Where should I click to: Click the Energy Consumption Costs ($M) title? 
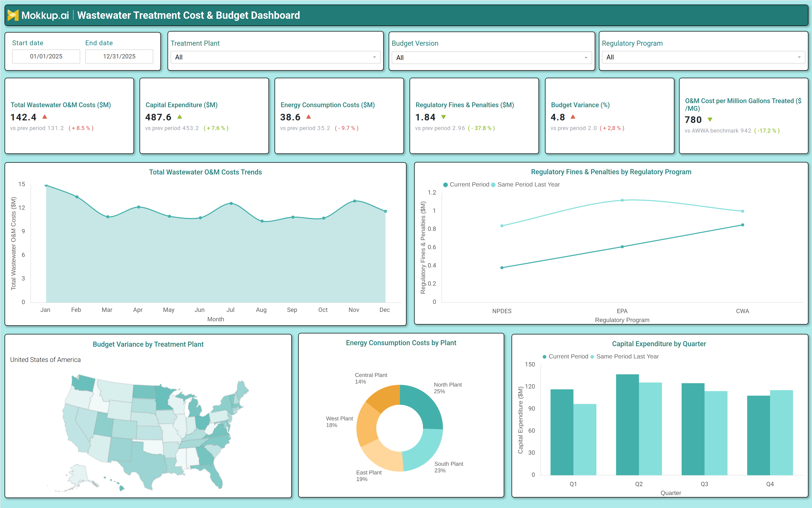[328, 105]
